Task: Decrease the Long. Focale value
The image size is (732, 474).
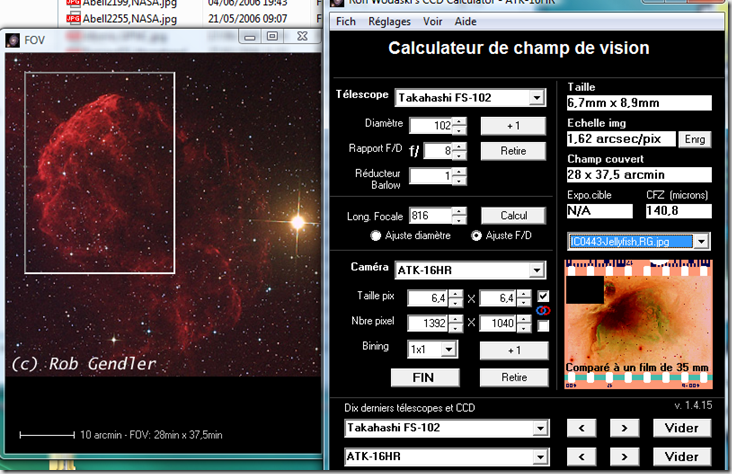Action: pos(459,219)
